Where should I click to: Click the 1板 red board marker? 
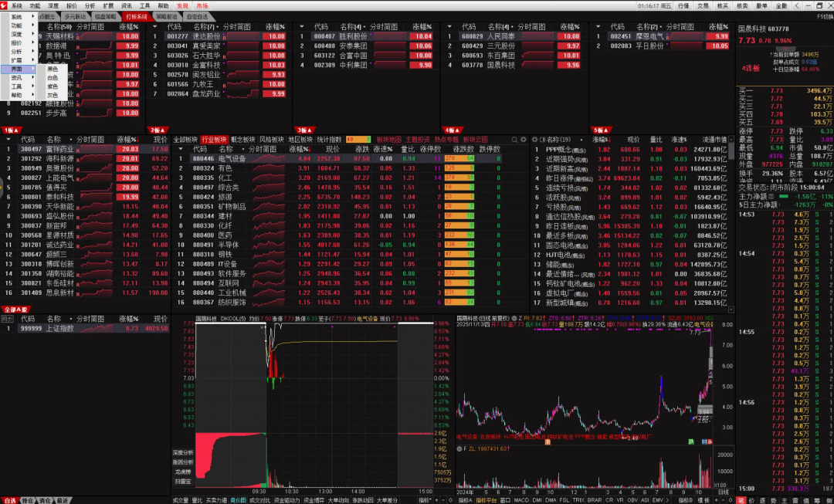11,130
